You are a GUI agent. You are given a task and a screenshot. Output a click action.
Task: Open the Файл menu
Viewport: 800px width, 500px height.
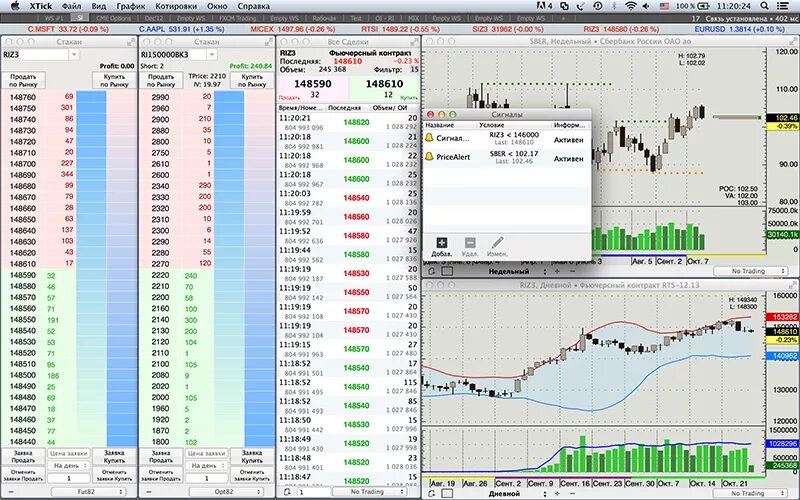click(71, 6)
